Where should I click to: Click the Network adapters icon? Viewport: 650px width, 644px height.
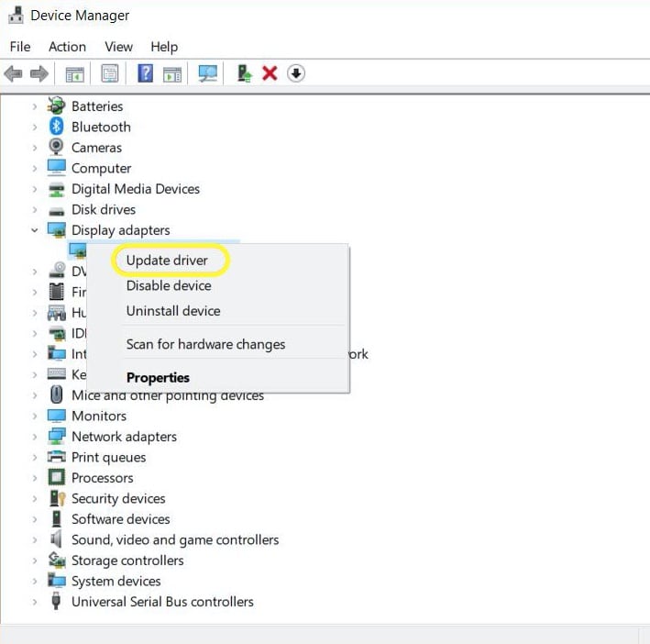(x=56, y=437)
